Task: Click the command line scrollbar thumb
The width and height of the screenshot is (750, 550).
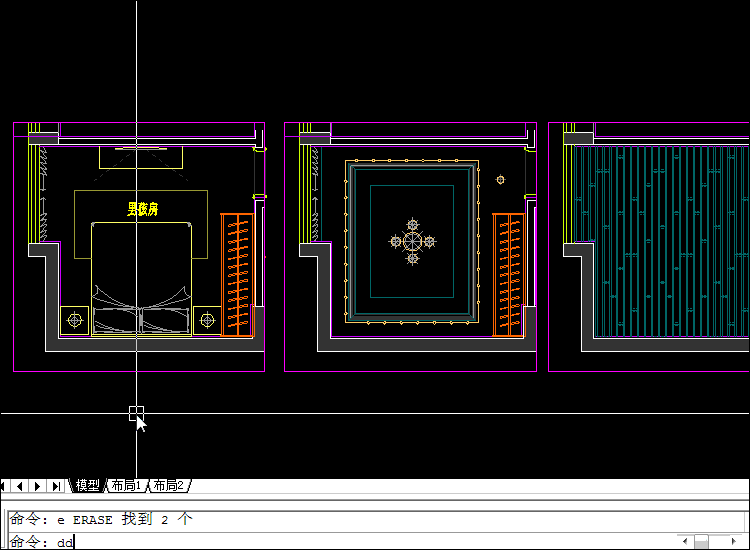Action: [x=701, y=541]
